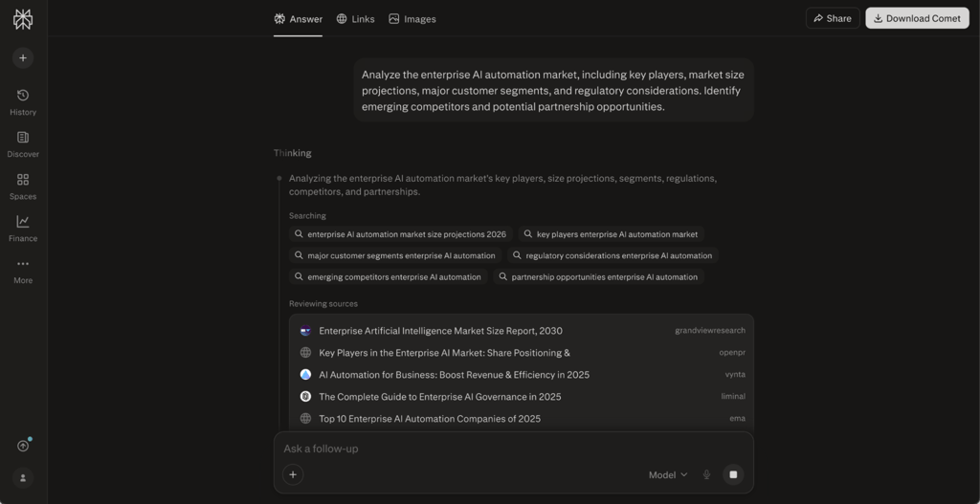Open the History sidebar item
The height and width of the screenshot is (504, 980).
23,102
